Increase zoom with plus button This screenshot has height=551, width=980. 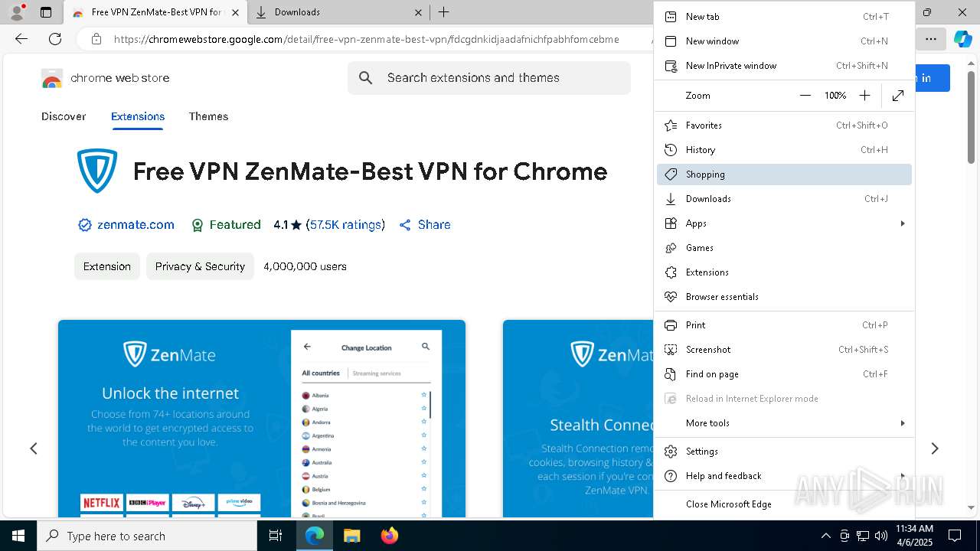864,96
